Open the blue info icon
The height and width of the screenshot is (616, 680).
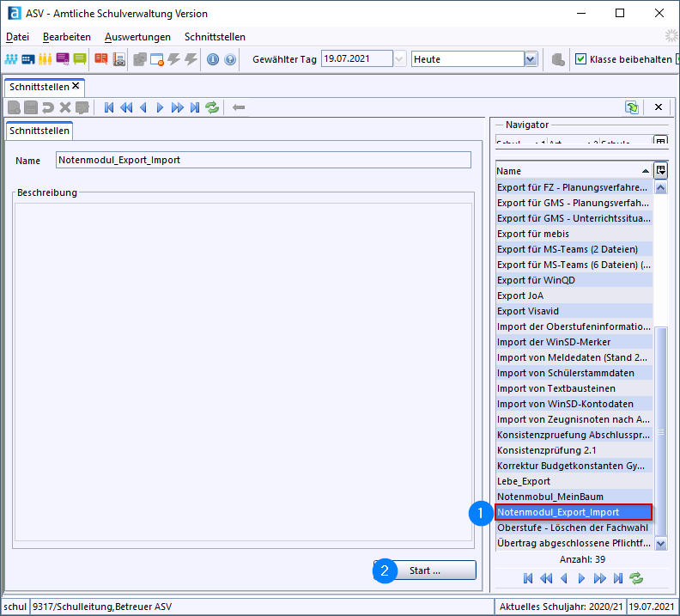pyautogui.click(x=213, y=59)
